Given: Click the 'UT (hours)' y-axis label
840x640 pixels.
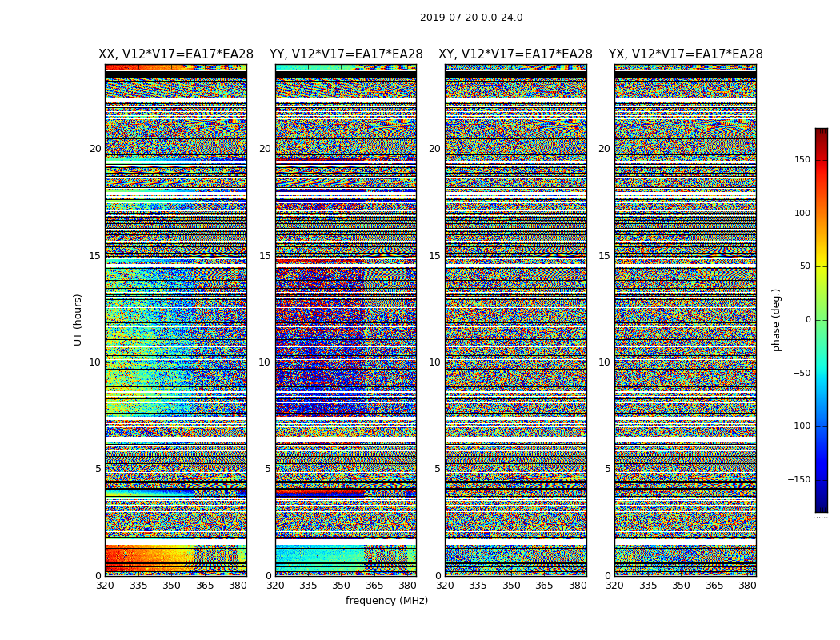Looking at the screenshot, I should [78, 320].
